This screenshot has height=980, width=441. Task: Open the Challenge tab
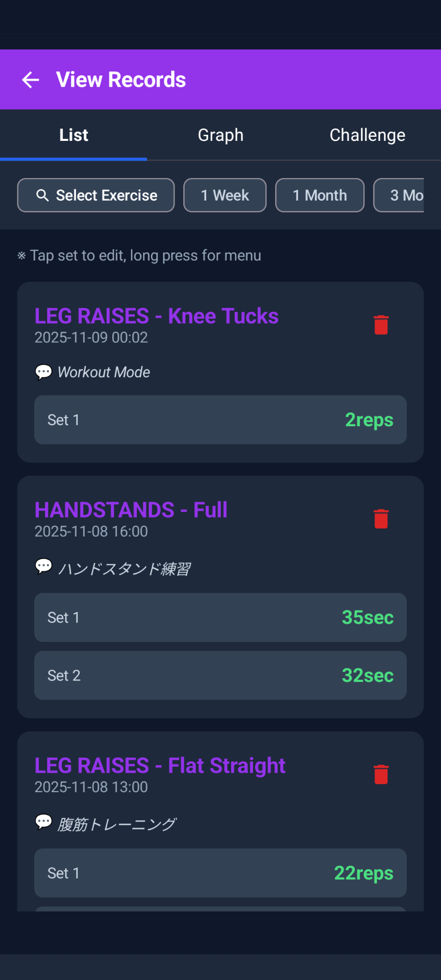[367, 135]
